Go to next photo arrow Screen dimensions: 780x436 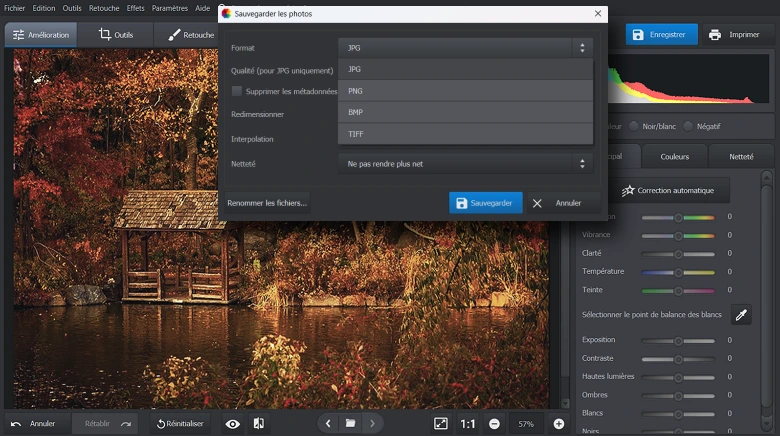tap(373, 424)
